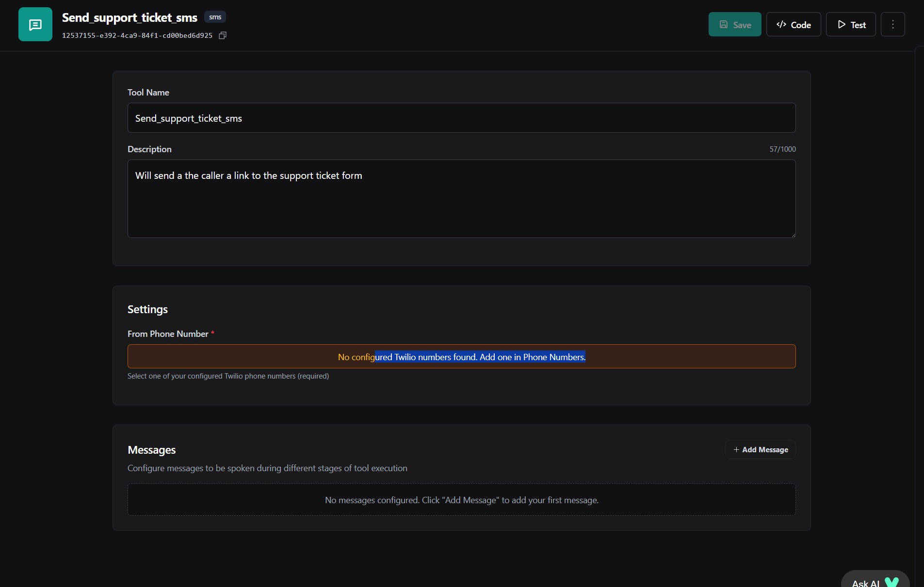The height and width of the screenshot is (587, 924).
Task: Open the Code view
Action: pos(793,24)
